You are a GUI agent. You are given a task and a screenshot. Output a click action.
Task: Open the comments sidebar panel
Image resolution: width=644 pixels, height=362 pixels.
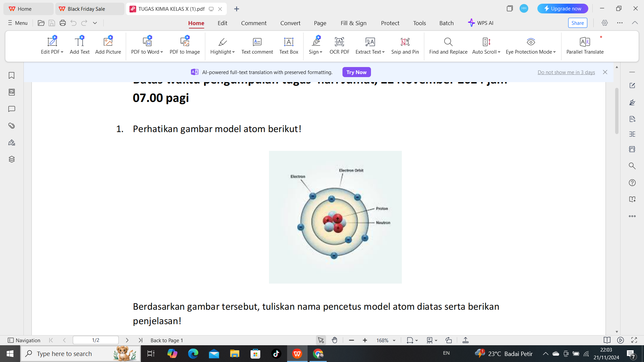click(12, 109)
